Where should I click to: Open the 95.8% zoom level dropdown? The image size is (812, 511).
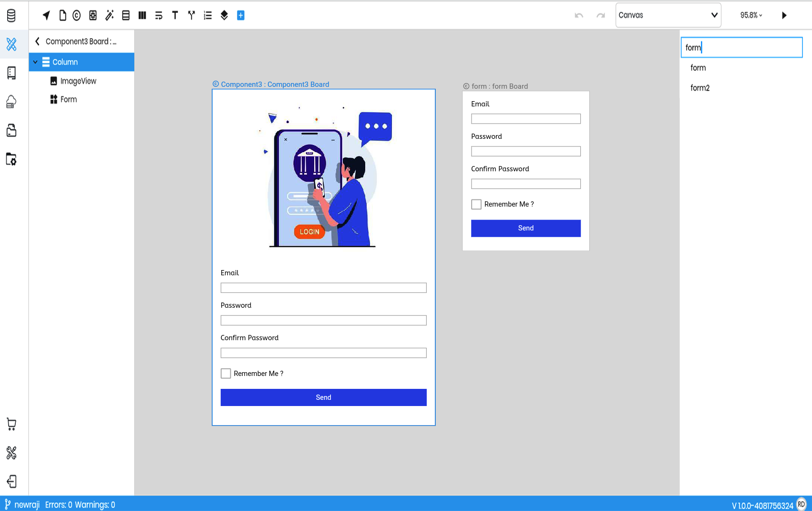pyautogui.click(x=751, y=15)
